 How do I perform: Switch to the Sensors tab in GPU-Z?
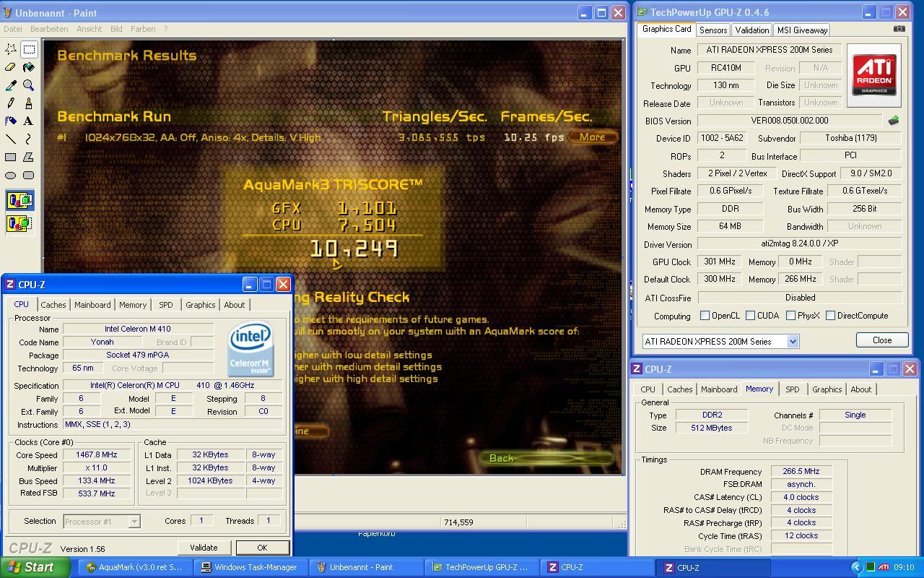pyautogui.click(x=712, y=30)
